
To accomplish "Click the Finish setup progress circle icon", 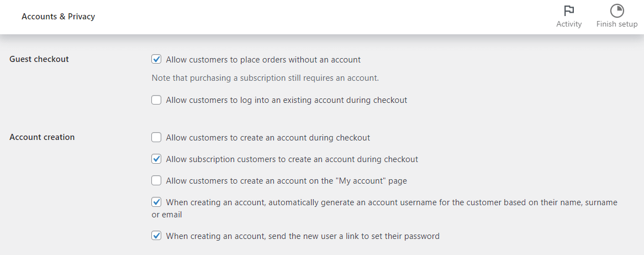I will [x=617, y=11].
